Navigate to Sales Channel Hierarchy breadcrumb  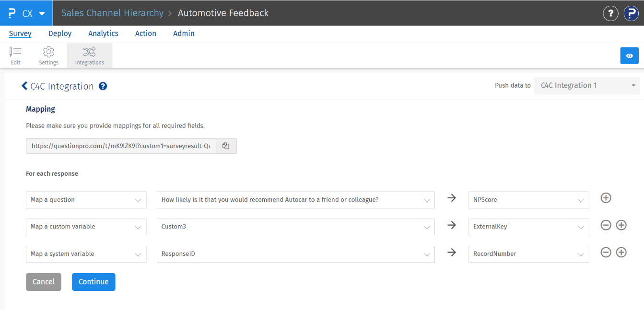click(x=112, y=13)
